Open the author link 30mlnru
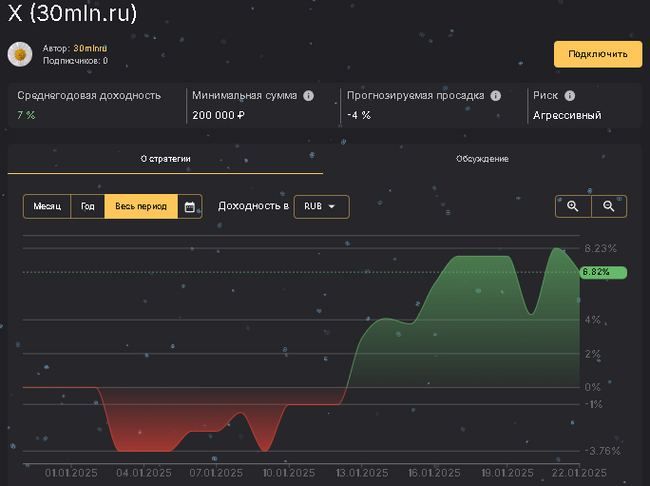The image size is (650, 486). click(x=90, y=48)
